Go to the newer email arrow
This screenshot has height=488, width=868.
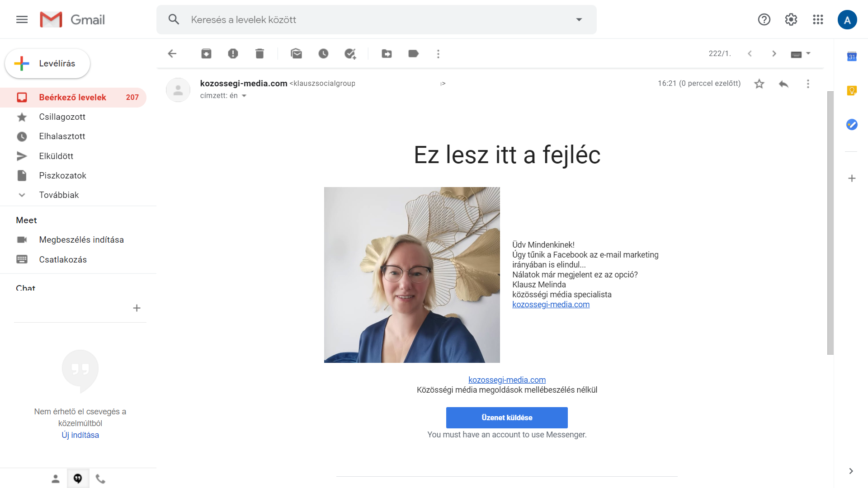point(750,54)
